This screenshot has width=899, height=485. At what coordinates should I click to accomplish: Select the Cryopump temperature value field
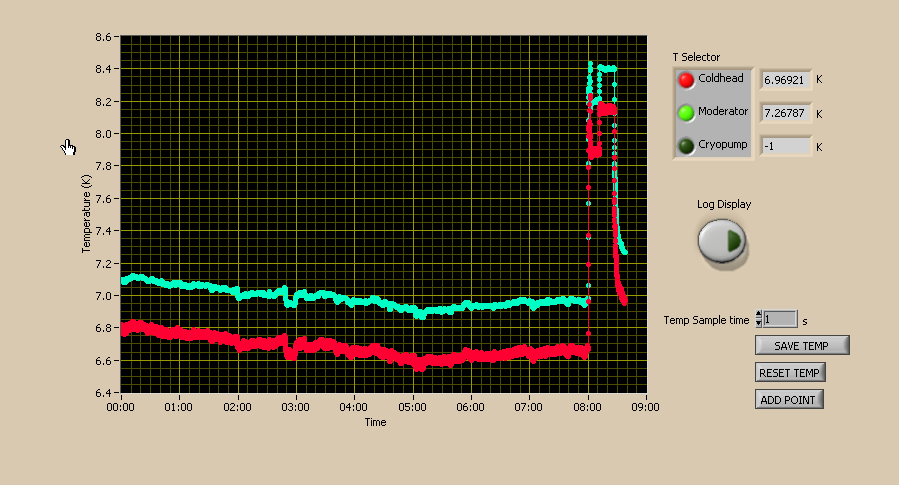[x=785, y=146]
